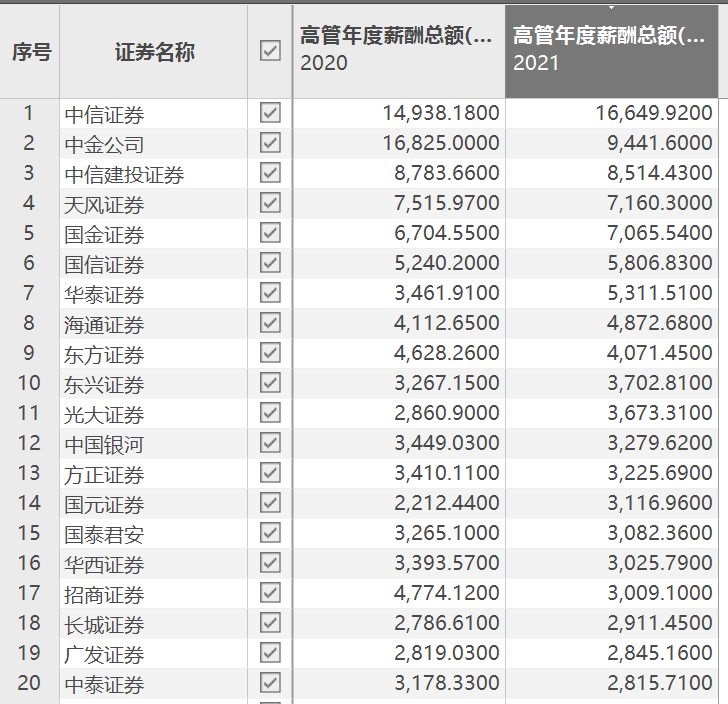Toggle checkbox for 东方证券

(270, 353)
